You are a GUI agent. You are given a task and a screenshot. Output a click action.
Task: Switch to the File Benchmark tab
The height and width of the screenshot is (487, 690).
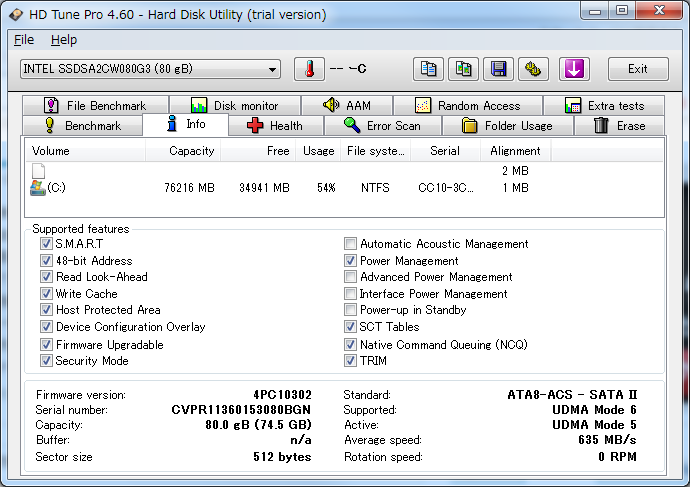click(95, 106)
